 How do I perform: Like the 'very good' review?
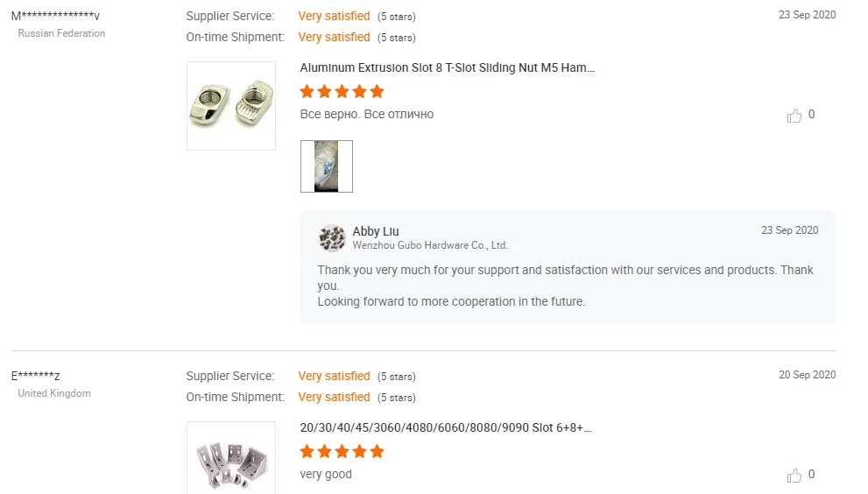click(x=794, y=476)
